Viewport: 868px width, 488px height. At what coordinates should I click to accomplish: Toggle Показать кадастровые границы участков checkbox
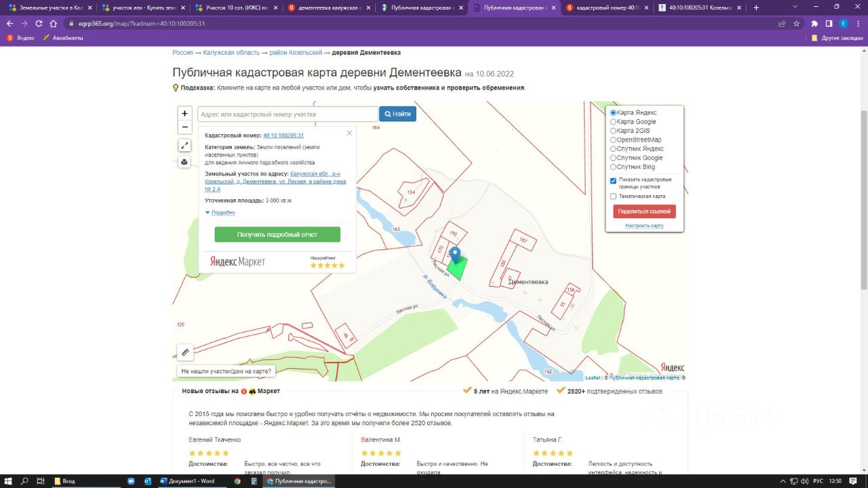[613, 180]
